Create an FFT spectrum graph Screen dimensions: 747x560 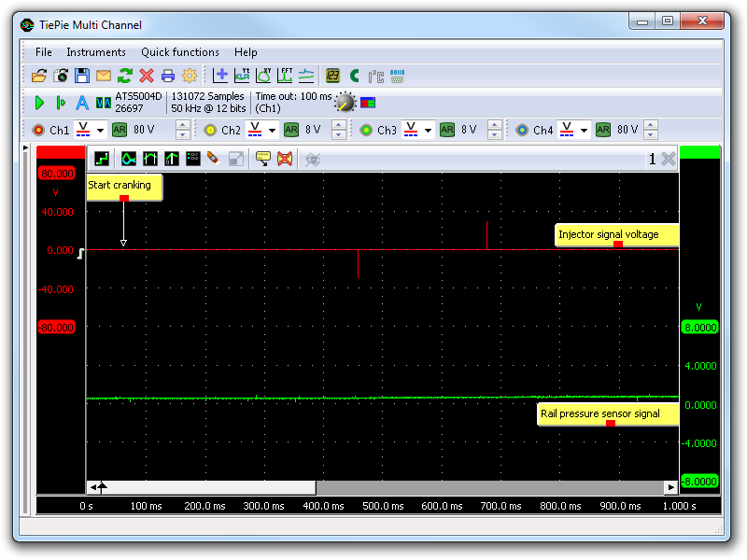[285, 76]
